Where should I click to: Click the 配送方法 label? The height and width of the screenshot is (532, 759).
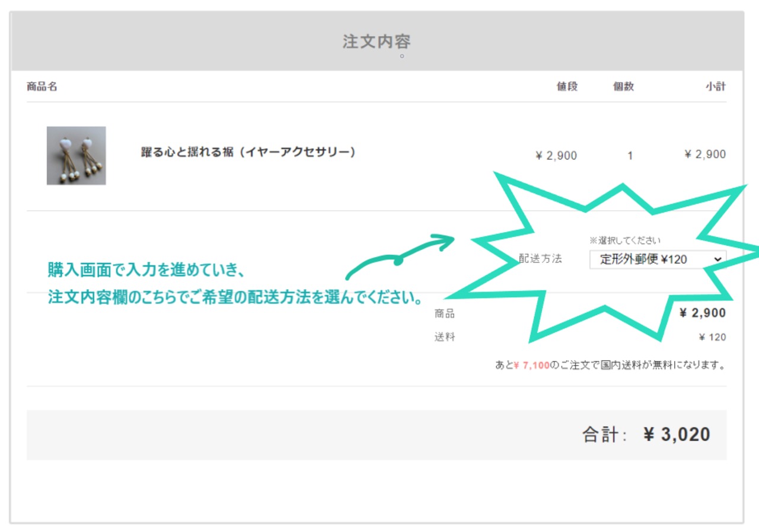coord(540,259)
